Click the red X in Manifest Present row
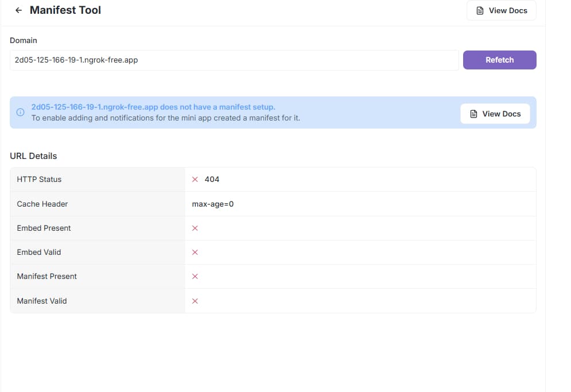Image resolution: width=571 pixels, height=392 pixels. [x=195, y=276]
